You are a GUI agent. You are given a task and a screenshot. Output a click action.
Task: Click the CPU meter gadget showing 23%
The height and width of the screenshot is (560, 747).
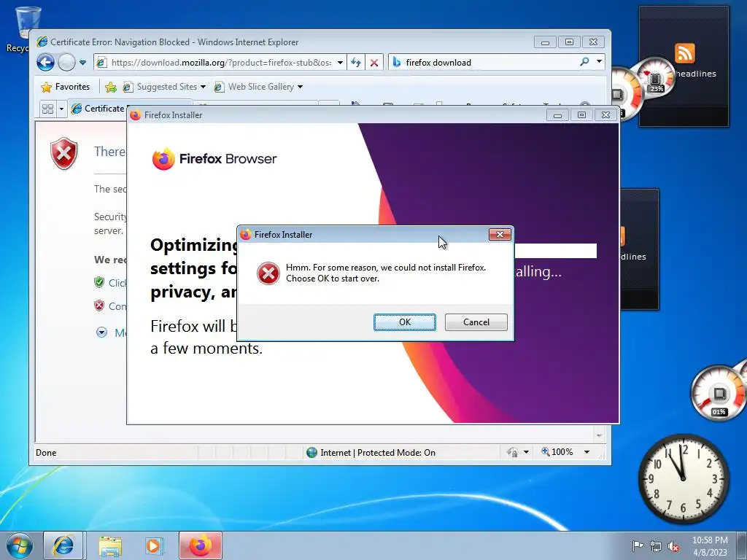point(657,77)
